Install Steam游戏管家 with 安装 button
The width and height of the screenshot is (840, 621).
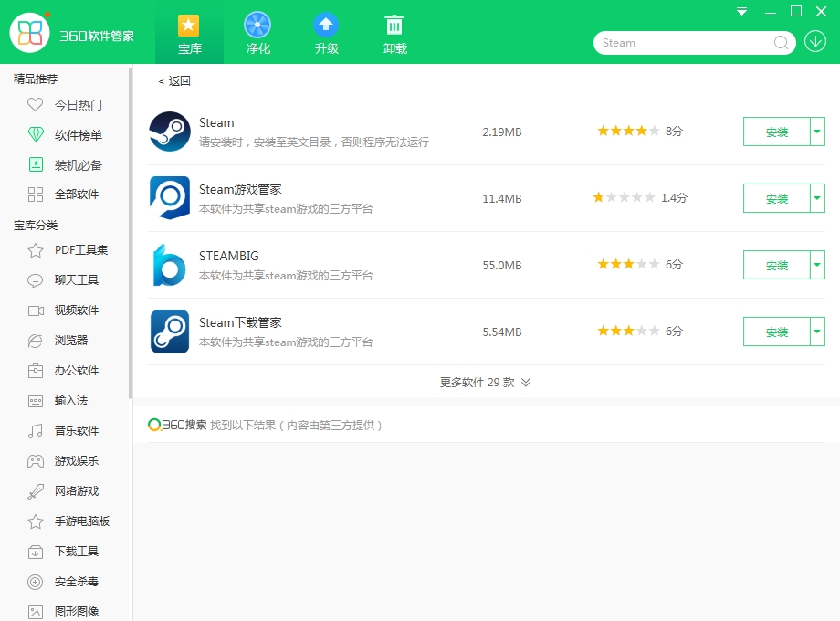click(x=777, y=198)
